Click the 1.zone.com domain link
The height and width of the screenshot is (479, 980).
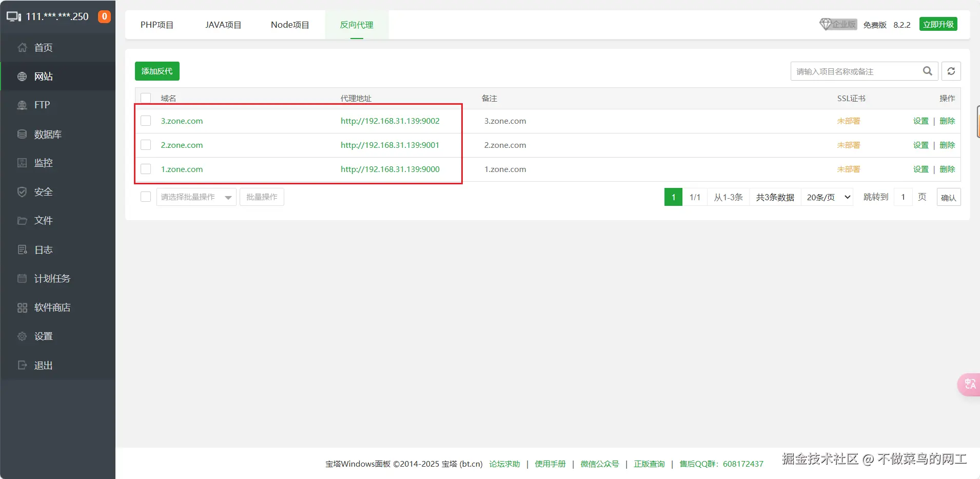182,169
